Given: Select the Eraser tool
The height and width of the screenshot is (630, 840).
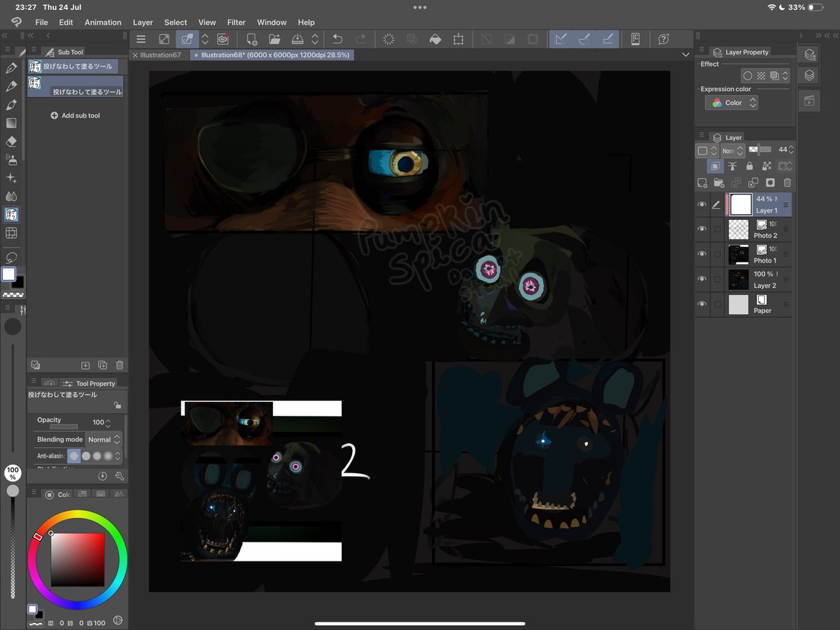Looking at the screenshot, I should point(11,141).
